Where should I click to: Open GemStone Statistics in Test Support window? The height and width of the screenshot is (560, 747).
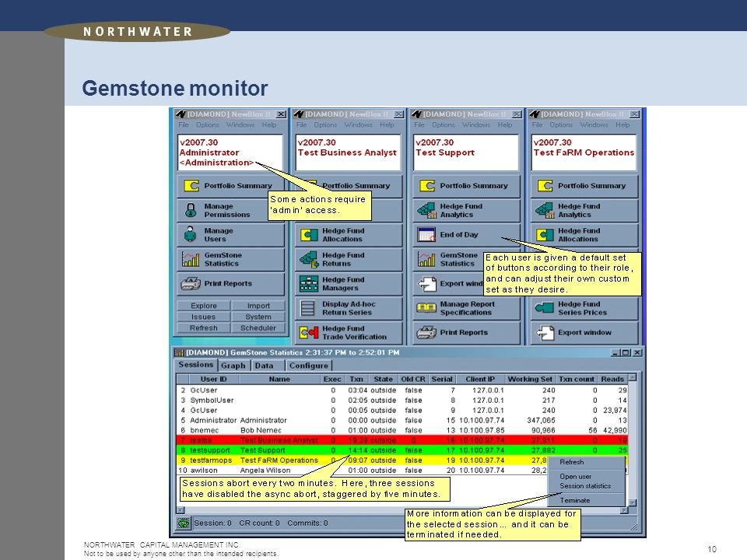point(448,259)
